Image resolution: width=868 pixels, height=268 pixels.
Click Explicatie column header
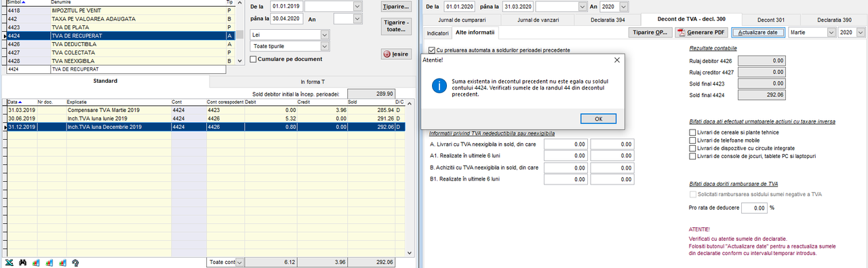click(x=118, y=101)
